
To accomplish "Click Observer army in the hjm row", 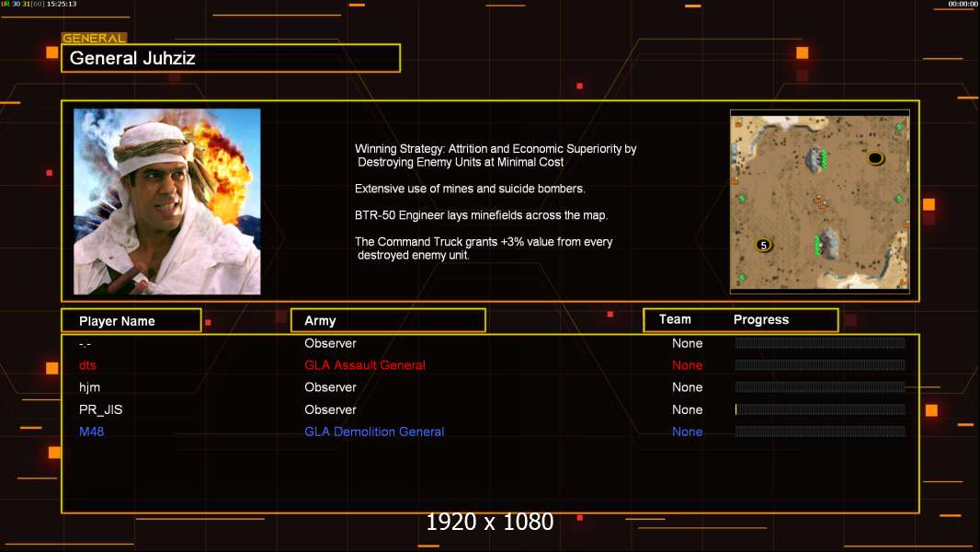I will click(330, 387).
